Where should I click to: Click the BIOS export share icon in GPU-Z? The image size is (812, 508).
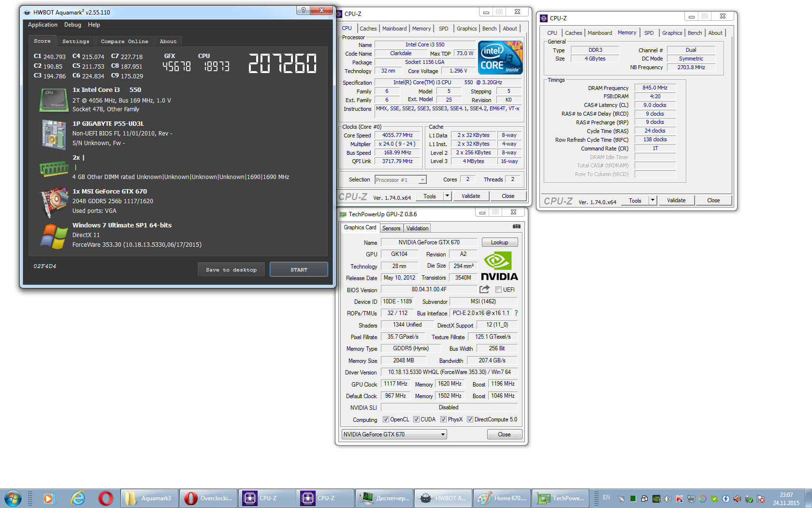(x=484, y=289)
